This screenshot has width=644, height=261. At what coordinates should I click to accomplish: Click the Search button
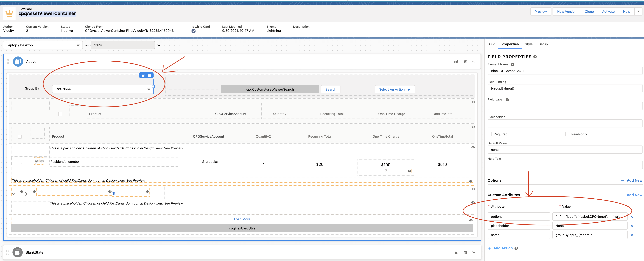pyautogui.click(x=331, y=89)
